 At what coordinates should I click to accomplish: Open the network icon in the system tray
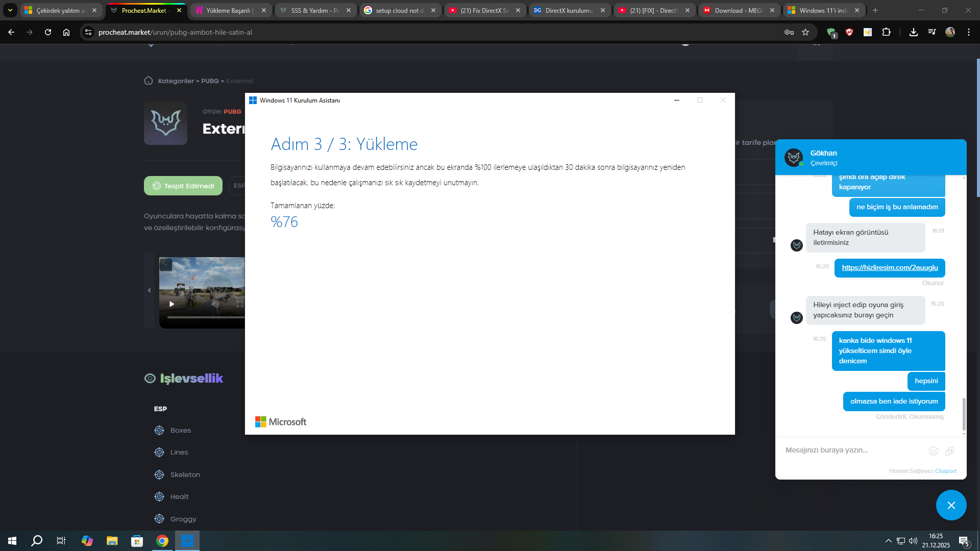pos(901,541)
